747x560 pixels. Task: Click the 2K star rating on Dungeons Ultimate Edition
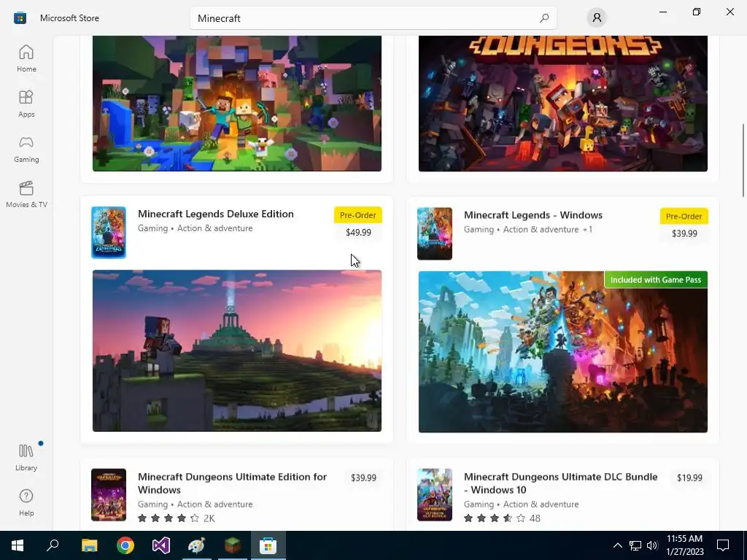177,518
